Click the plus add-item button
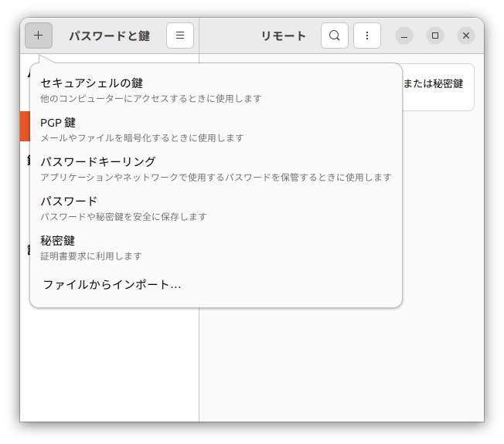 39,36
